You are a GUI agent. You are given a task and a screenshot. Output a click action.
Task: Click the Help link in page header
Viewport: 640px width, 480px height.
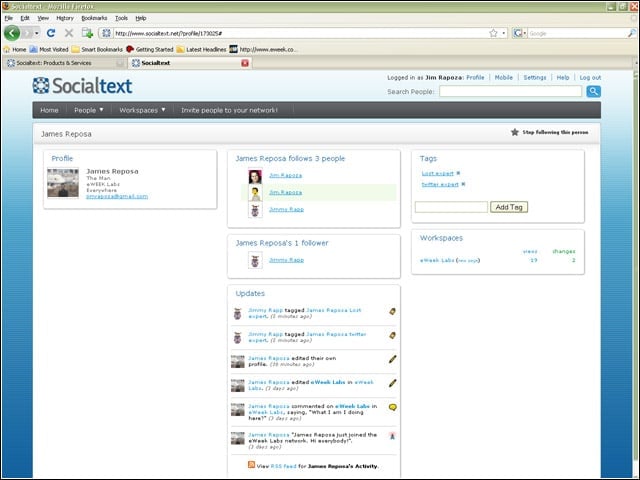(x=563, y=78)
